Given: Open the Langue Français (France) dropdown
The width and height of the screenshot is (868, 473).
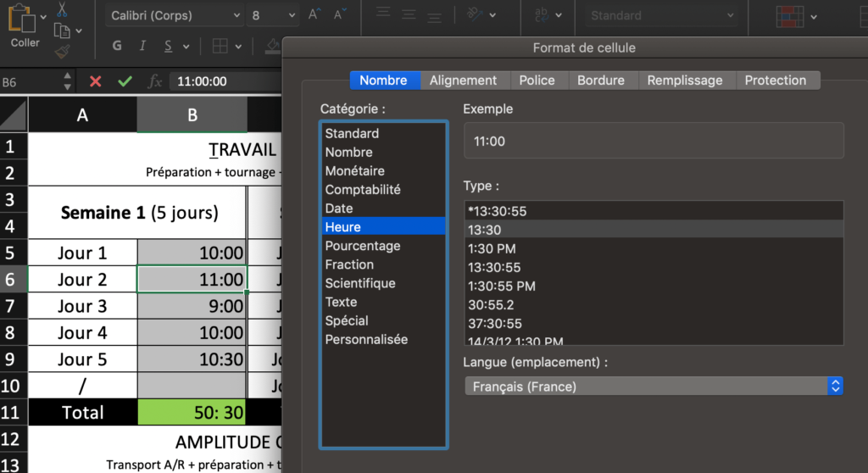Looking at the screenshot, I should click(x=654, y=387).
